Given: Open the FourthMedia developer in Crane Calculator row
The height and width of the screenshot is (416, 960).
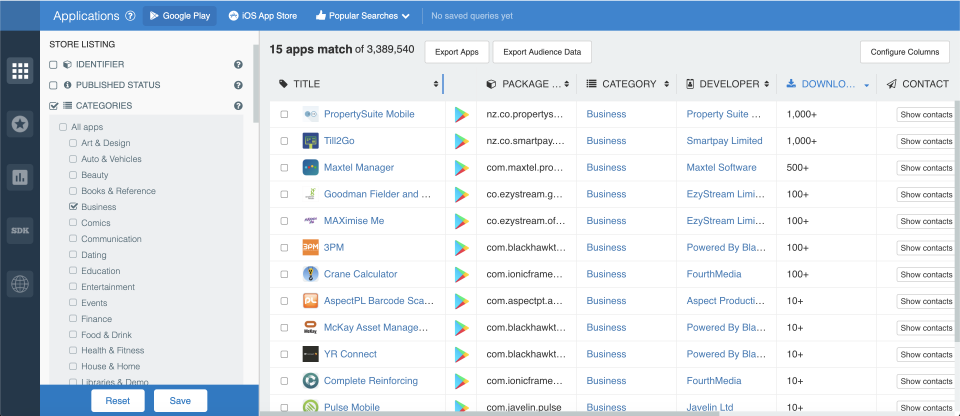Looking at the screenshot, I should 714,274.
